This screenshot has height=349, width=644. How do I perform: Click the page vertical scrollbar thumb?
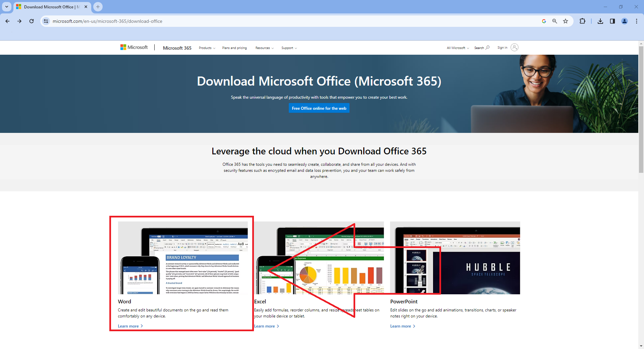[x=641, y=109]
